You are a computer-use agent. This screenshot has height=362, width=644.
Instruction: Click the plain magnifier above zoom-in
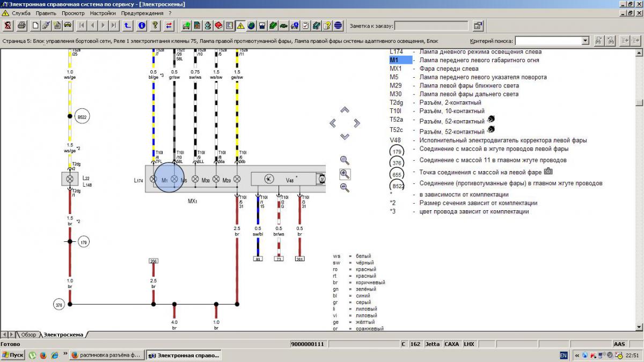coord(345,160)
